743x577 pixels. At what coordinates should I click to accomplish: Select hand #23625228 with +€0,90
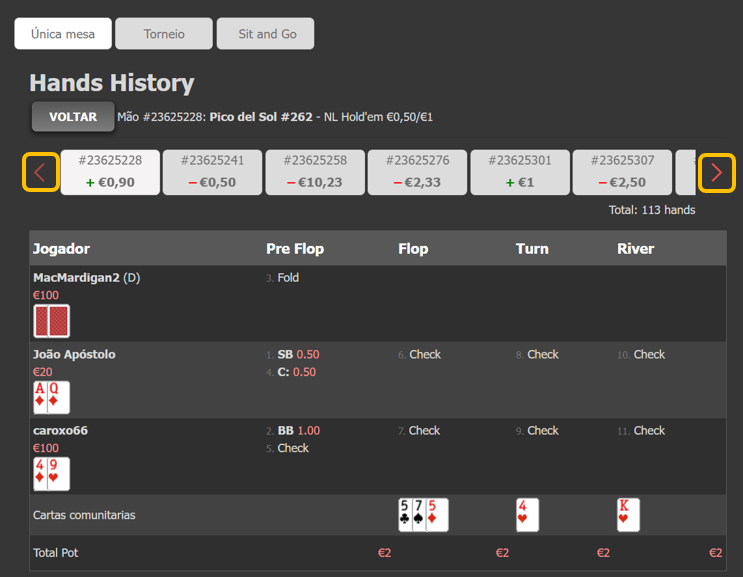point(110,172)
